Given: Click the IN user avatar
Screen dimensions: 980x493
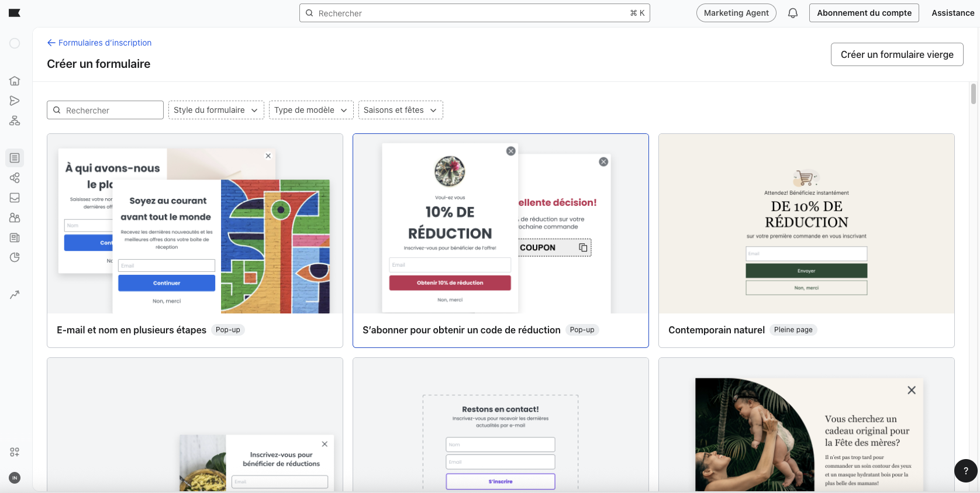Looking at the screenshot, I should pyautogui.click(x=15, y=478).
